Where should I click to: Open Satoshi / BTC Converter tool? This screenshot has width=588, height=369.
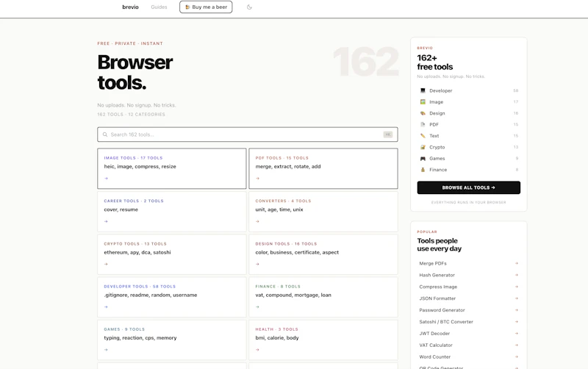point(469,321)
